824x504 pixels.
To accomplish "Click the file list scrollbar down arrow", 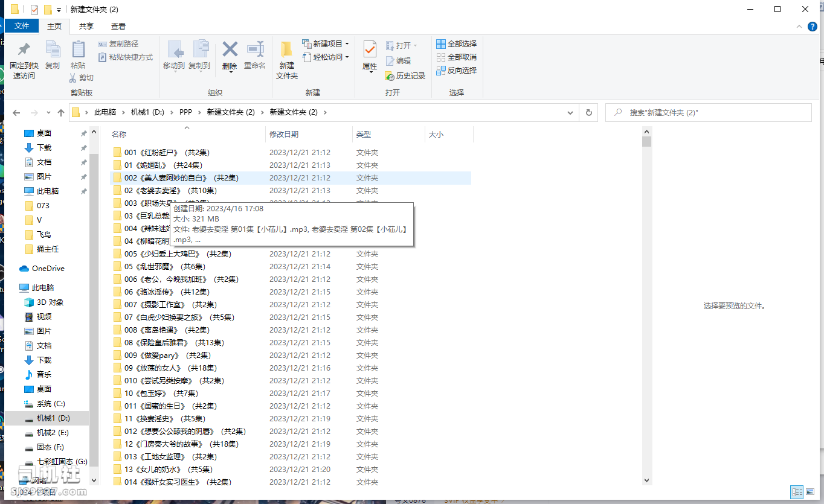I will [647, 480].
